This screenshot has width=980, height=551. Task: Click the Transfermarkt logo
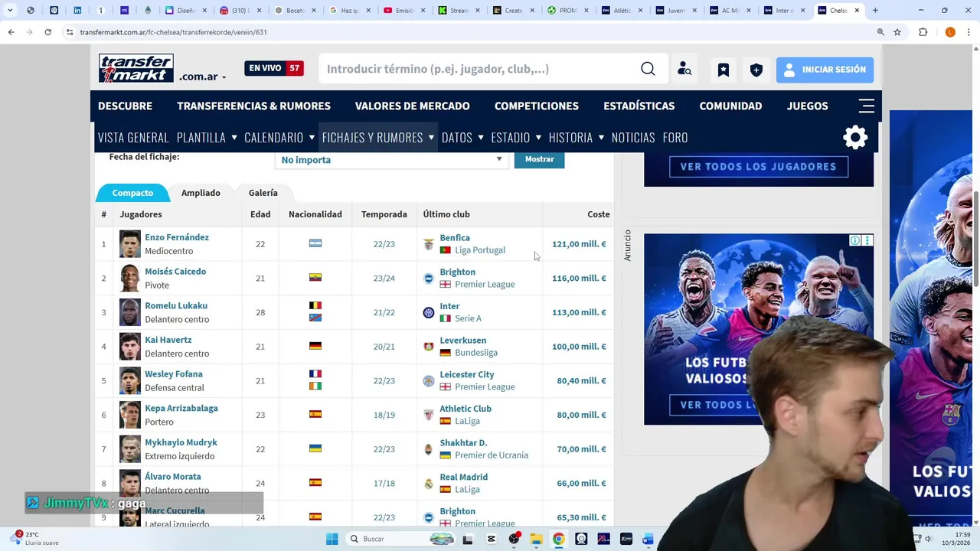click(136, 69)
